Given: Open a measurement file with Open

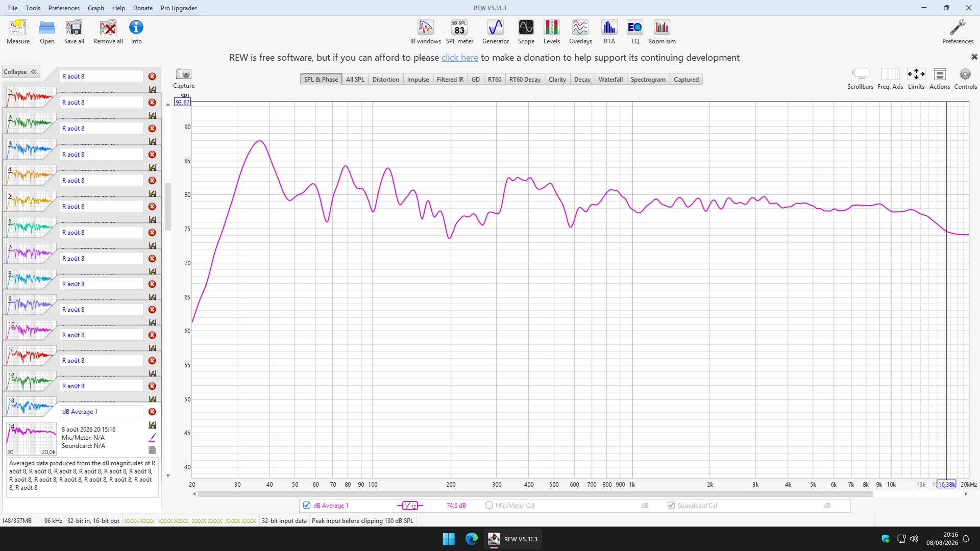Looking at the screenshot, I should pyautogui.click(x=47, y=32).
